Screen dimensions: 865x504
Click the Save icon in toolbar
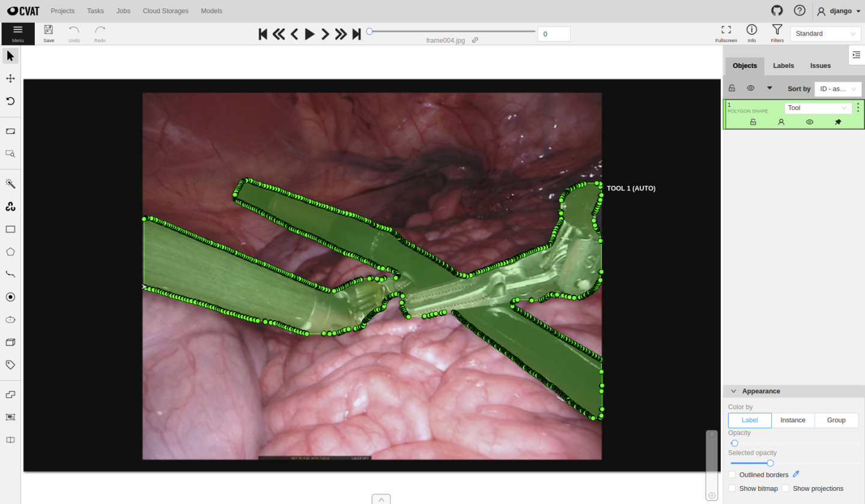click(x=49, y=33)
